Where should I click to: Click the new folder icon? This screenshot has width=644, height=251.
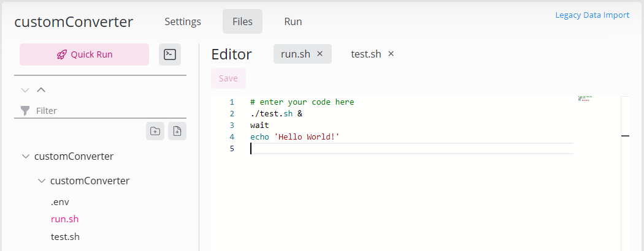tap(155, 131)
